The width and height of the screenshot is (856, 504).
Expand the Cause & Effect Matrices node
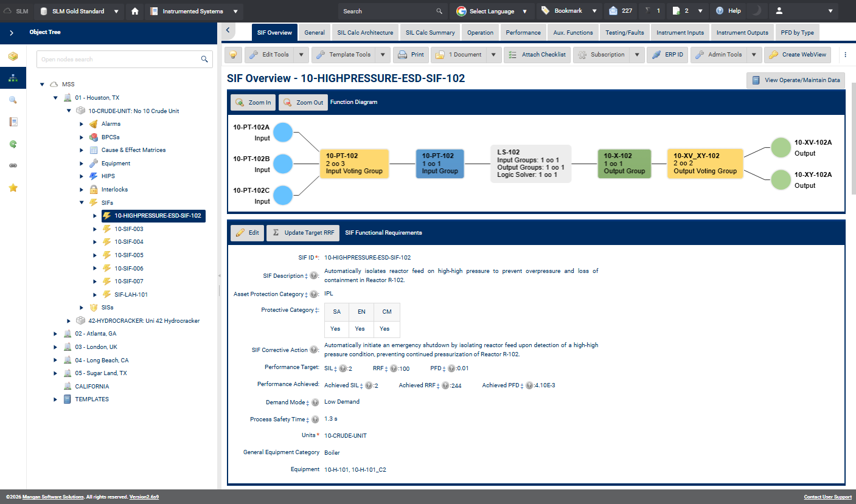82,150
